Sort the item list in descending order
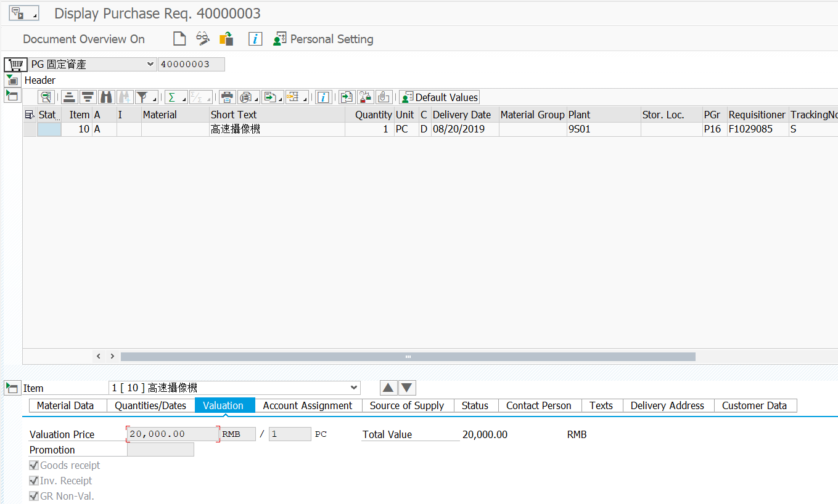Image resolution: width=838 pixels, height=504 pixels. (88, 97)
